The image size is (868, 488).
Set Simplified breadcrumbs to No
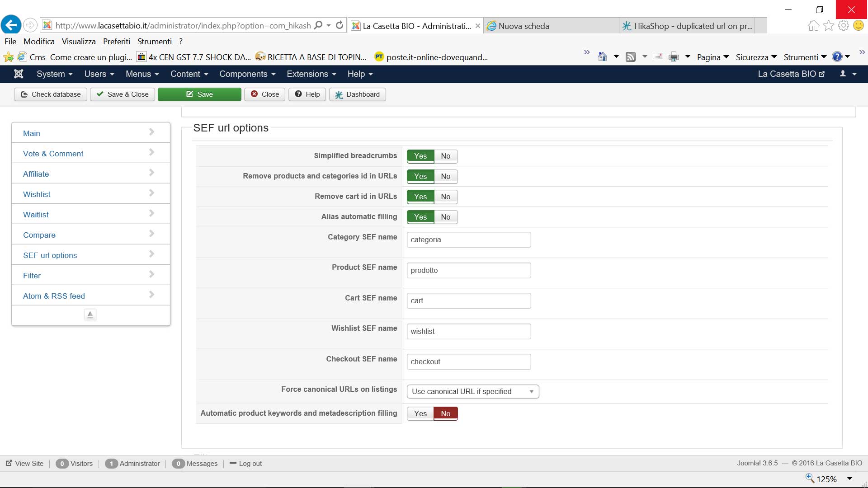pyautogui.click(x=445, y=156)
